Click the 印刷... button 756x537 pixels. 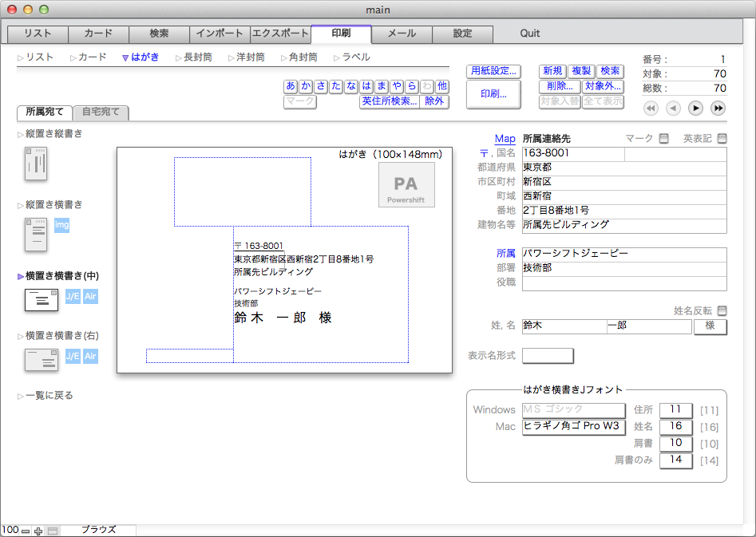pos(493,94)
